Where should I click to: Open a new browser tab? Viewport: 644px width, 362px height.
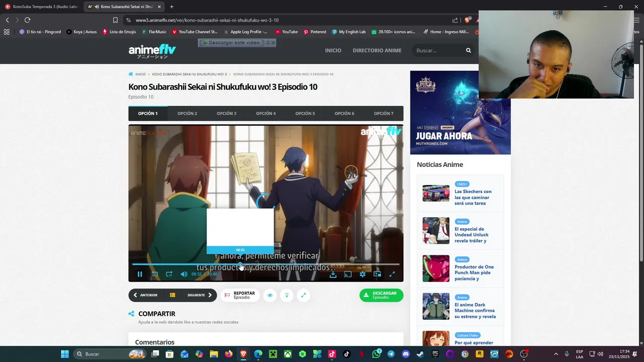tap(172, 7)
